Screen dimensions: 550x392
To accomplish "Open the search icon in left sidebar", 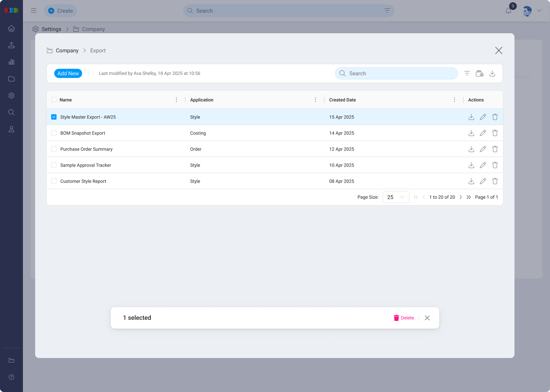I will point(11,112).
